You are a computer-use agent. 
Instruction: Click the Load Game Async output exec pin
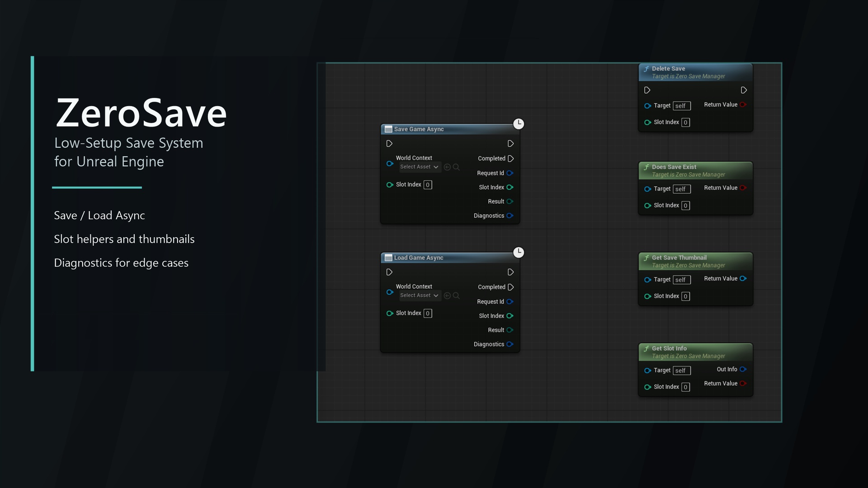[510, 272]
